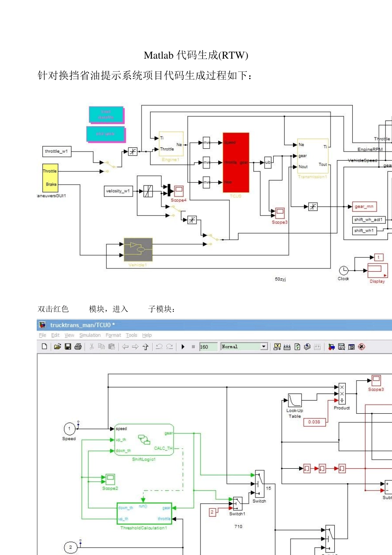Click the Model Explorer icon
Screen dimensions: 392x555
tap(341, 347)
